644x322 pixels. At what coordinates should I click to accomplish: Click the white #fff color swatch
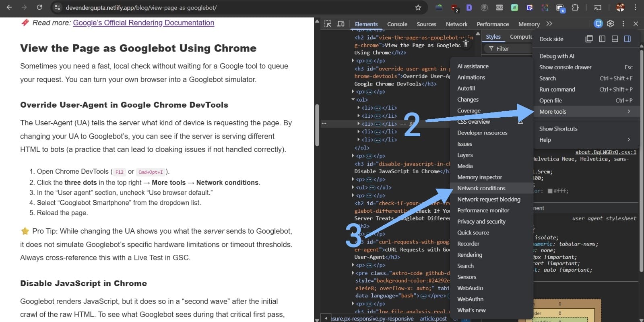[550, 191]
